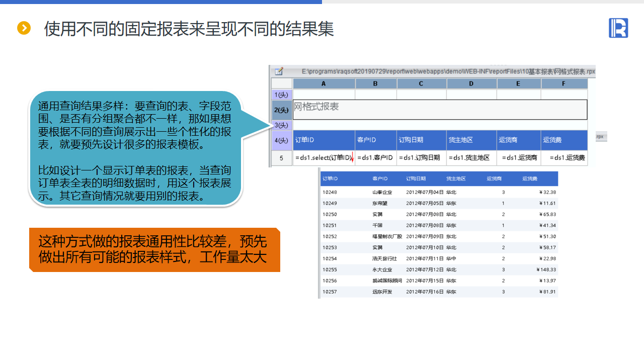
Task: Click the small .rpx tab at the right edge
Action: click(601, 137)
